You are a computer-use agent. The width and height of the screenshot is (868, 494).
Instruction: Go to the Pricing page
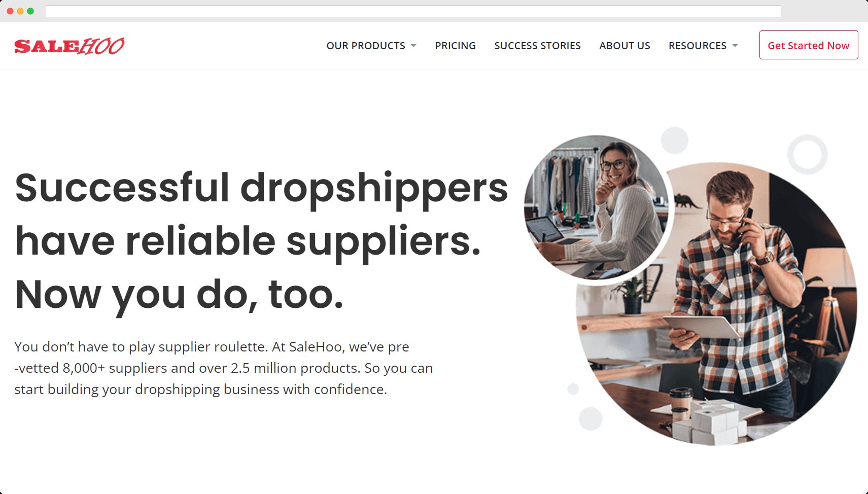click(x=455, y=46)
